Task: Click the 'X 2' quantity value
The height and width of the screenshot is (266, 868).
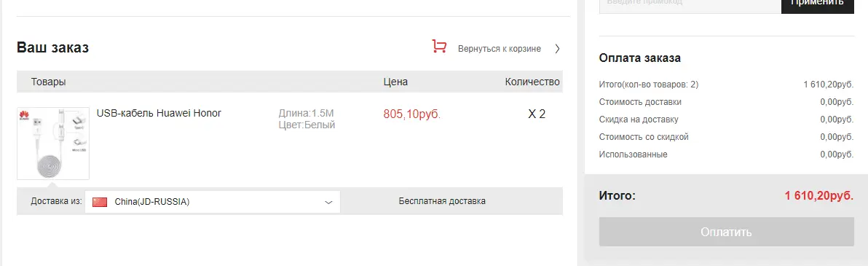Action: 537,114
